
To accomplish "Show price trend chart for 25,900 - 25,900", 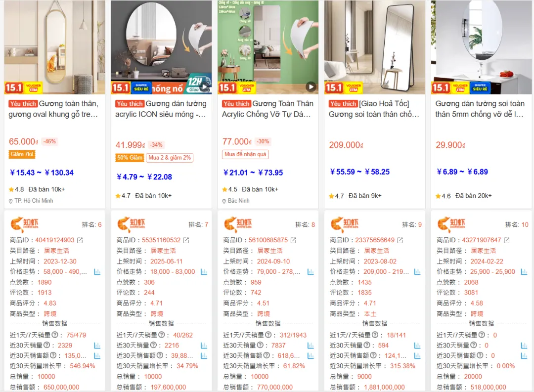I will pos(524,272).
